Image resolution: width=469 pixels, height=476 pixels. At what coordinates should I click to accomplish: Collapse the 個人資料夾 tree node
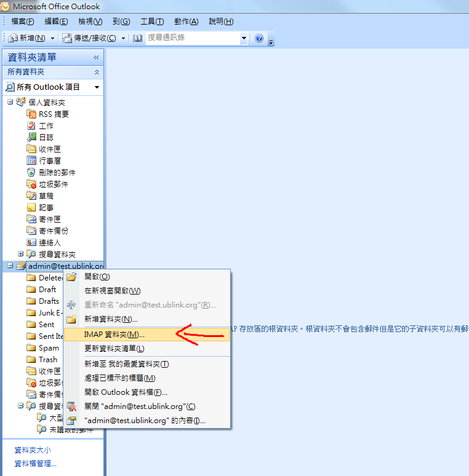pyautogui.click(x=10, y=102)
